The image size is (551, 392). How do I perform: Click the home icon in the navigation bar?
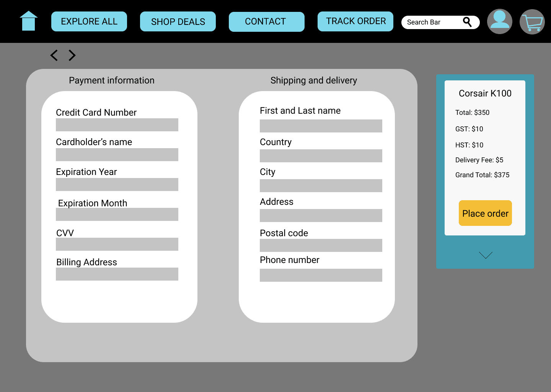[x=29, y=21]
